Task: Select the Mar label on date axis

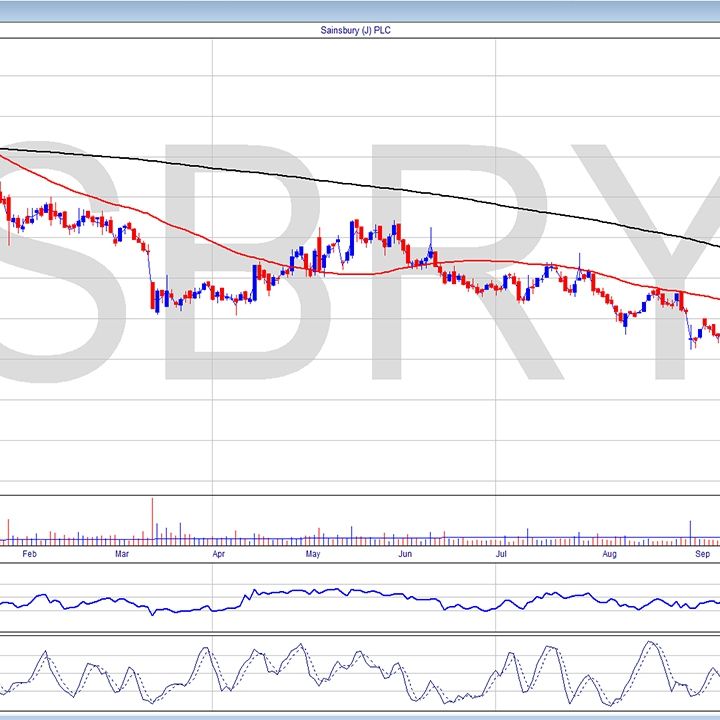Action: [x=122, y=553]
